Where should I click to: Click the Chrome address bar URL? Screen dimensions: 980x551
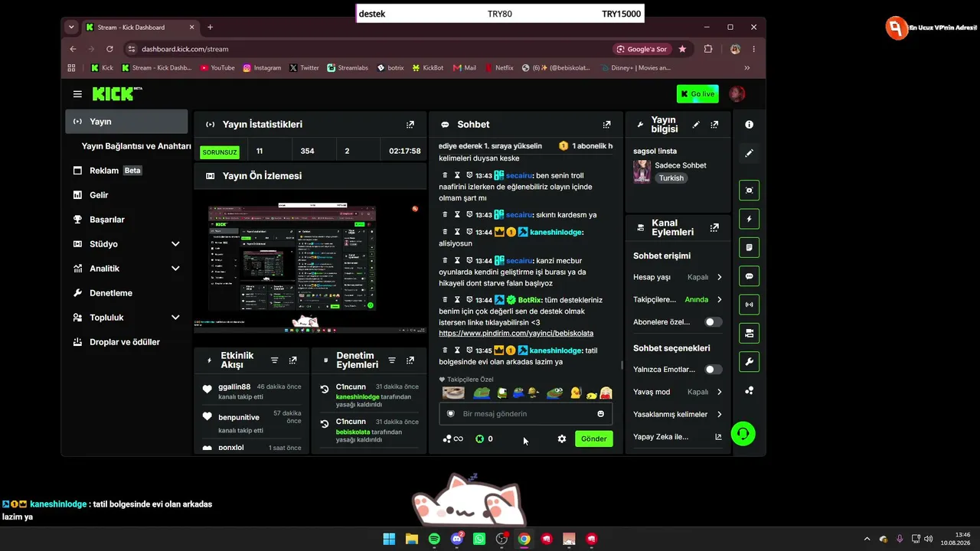[185, 49]
